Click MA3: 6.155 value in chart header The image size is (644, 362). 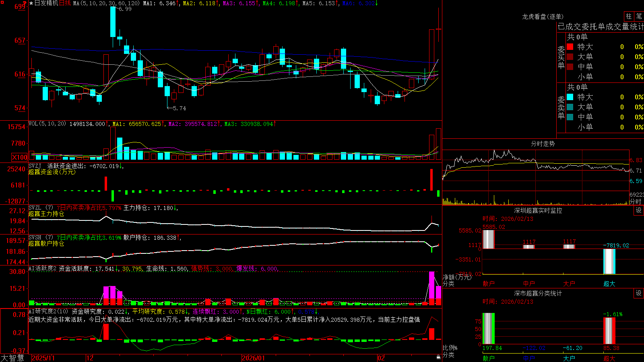pos(241,3)
